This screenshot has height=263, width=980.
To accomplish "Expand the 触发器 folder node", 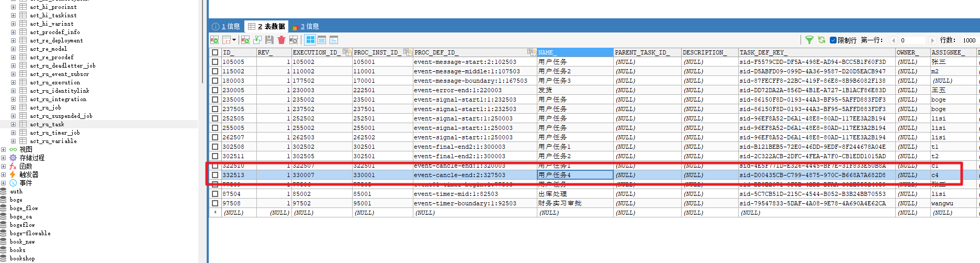I will point(4,174).
